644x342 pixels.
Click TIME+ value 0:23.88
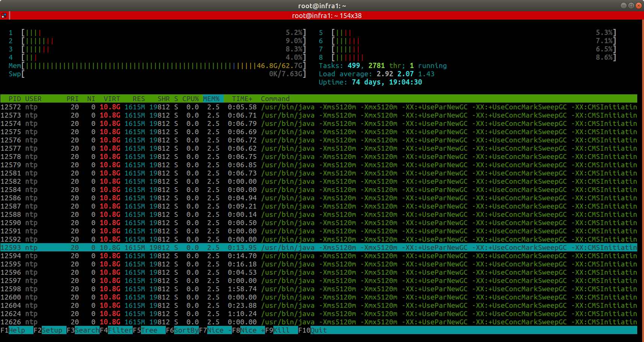(242, 306)
